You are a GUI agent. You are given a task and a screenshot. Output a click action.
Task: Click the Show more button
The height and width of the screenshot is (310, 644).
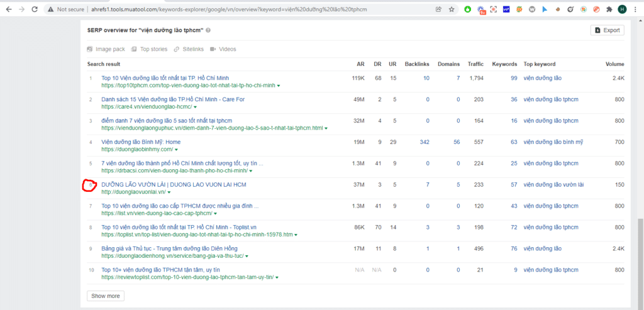coord(105,296)
